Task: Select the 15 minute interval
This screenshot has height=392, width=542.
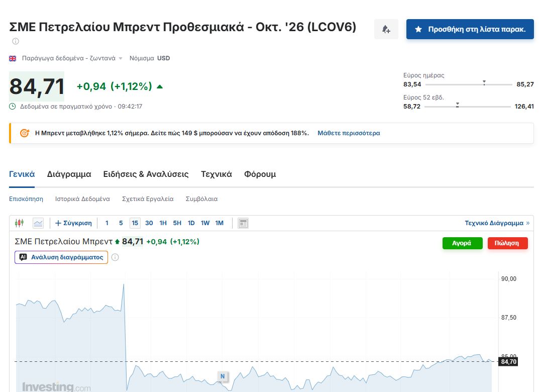Action: [135, 223]
